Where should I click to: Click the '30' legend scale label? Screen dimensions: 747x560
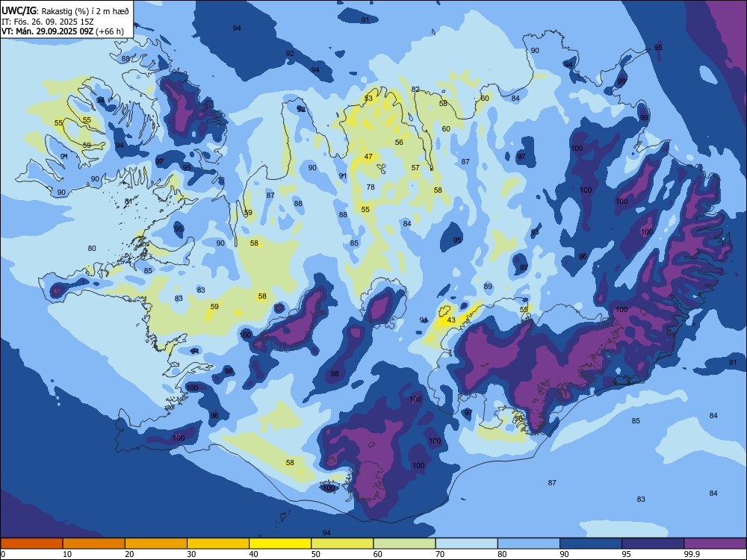[191, 554]
